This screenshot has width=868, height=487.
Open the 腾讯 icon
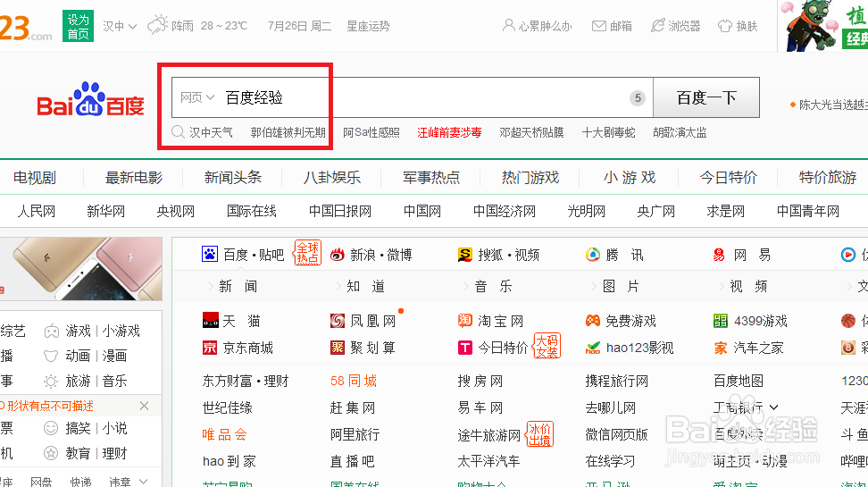pos(593,255)
